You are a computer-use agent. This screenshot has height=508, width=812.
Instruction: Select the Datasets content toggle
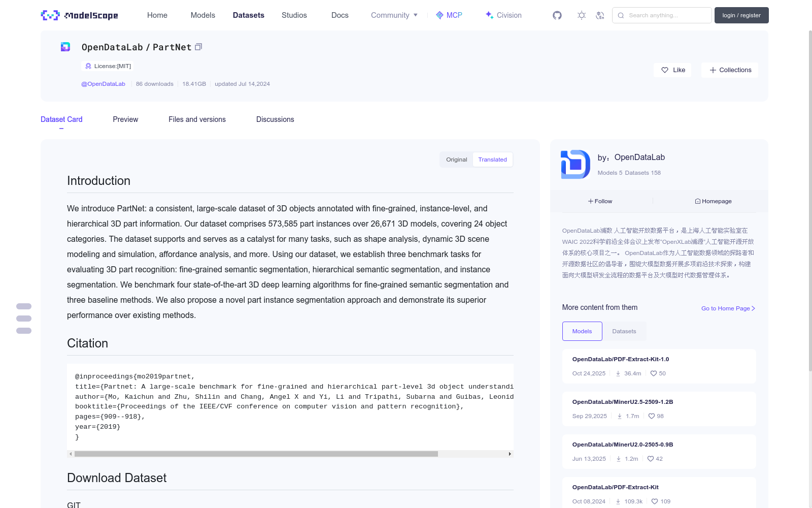point(624,331)
